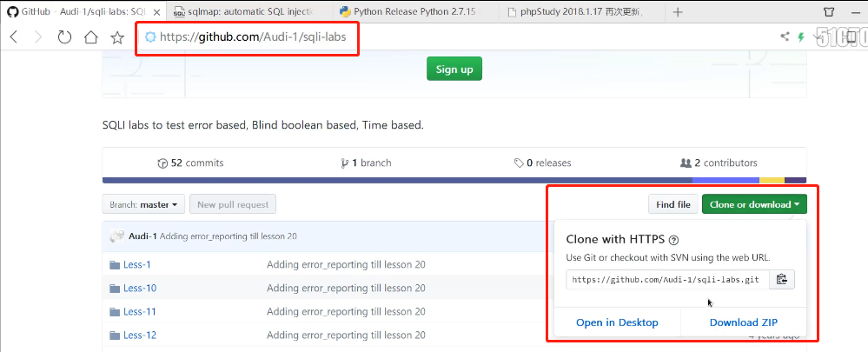Image resolution: width=868 pixels, height=352 pixels.
Task: Open the Less-12 folder link
Action: (140, 335)
